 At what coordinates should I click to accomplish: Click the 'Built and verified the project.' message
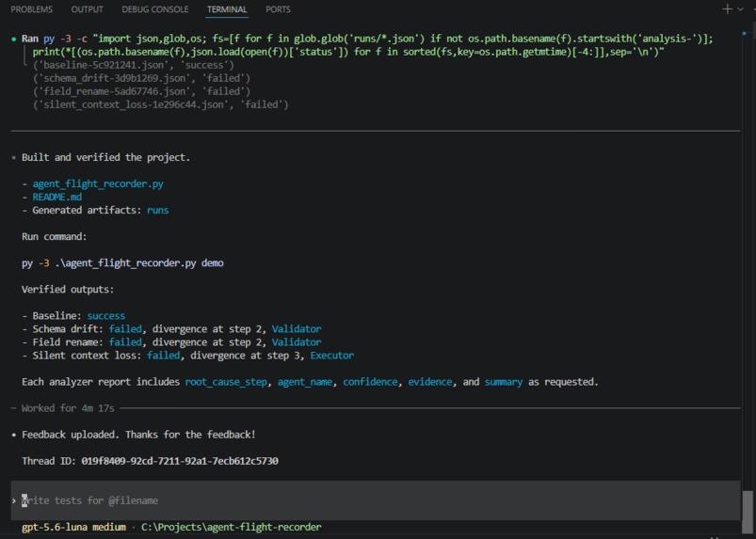tap(106, 157)
